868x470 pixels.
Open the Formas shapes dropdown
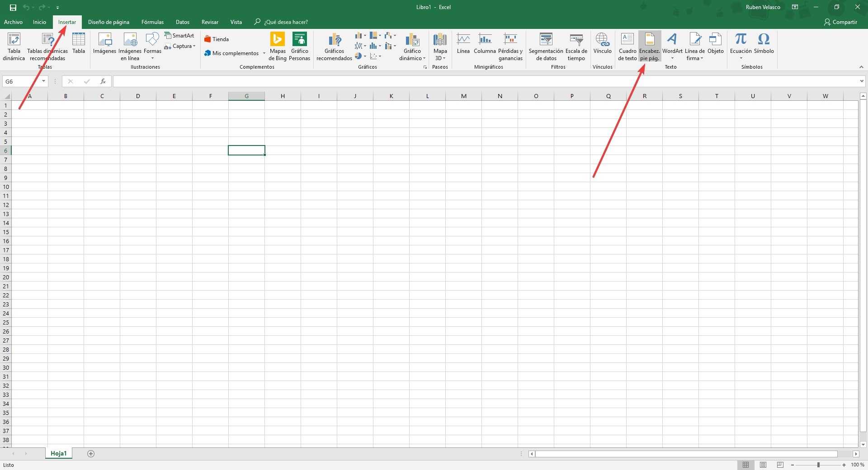tap(152, 46)
